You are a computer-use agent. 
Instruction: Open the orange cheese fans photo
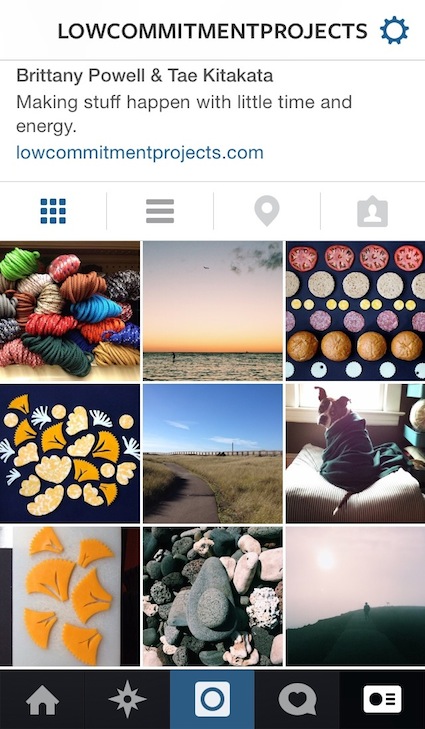pyautogui.click(x=70, y=596)
